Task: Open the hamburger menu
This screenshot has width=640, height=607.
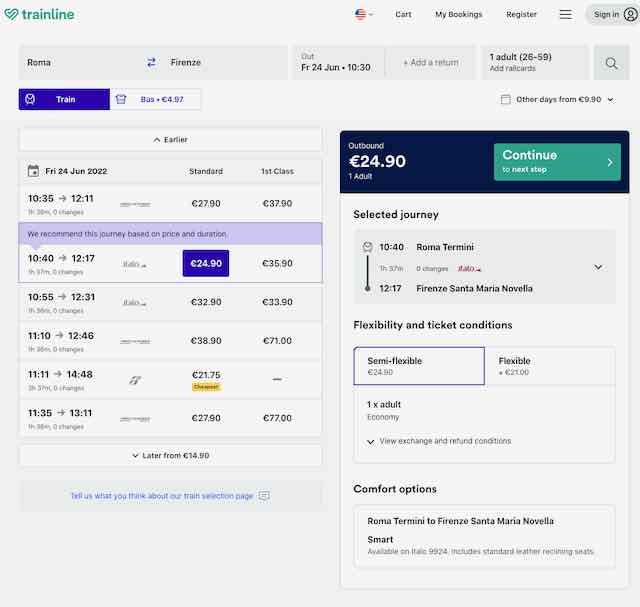Action: 565,14
